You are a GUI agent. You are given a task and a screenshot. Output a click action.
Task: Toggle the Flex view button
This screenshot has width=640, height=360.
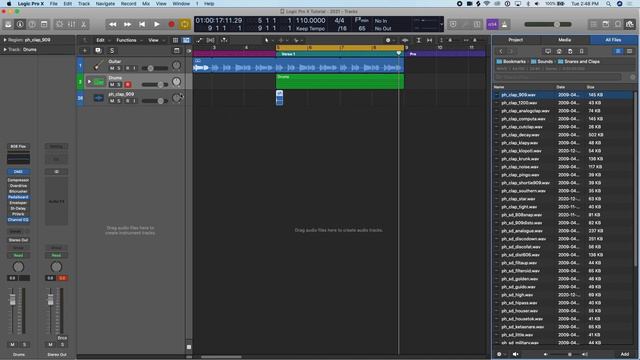pyautogui.click(x=211, y=40)
